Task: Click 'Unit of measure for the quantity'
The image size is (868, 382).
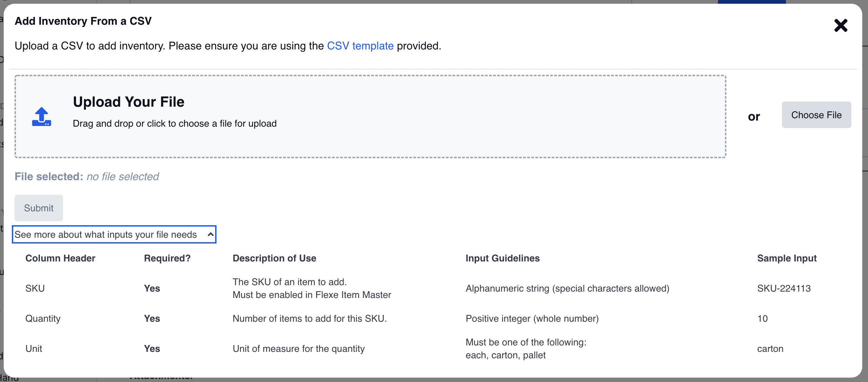Action: point(299,349)
